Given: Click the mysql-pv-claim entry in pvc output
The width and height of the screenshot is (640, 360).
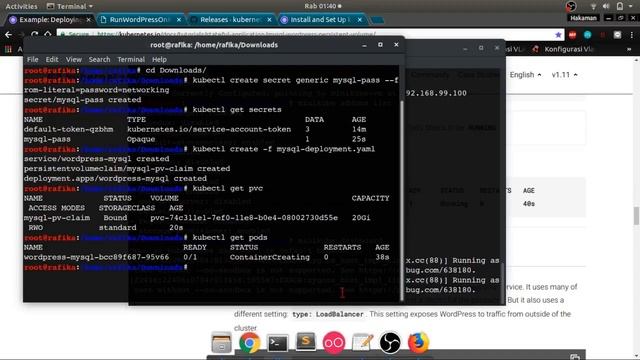Looking at the screenshot, I should point(57,218).
